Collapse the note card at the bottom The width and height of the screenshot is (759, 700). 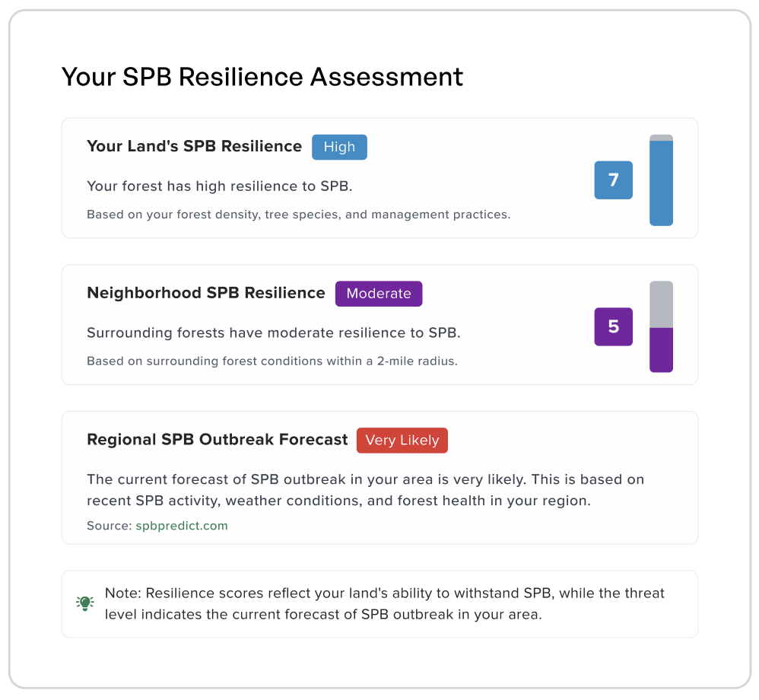(379, 603)
